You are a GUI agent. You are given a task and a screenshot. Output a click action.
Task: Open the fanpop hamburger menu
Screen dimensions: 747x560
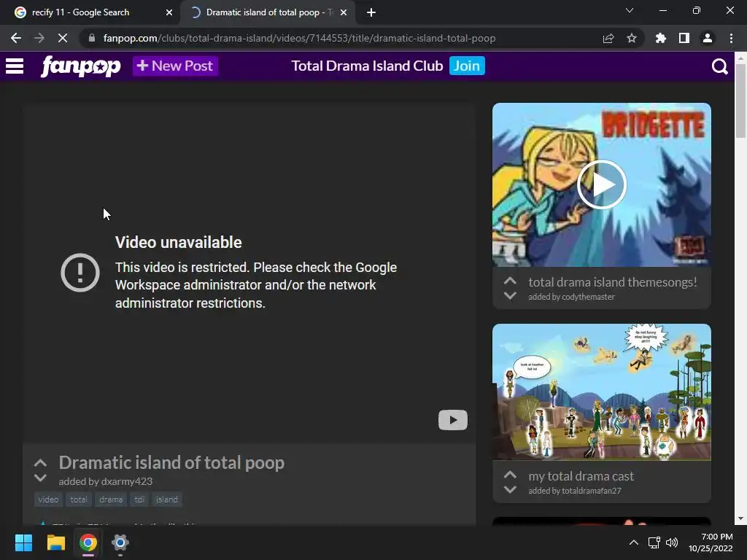click(x=15, y=66)
